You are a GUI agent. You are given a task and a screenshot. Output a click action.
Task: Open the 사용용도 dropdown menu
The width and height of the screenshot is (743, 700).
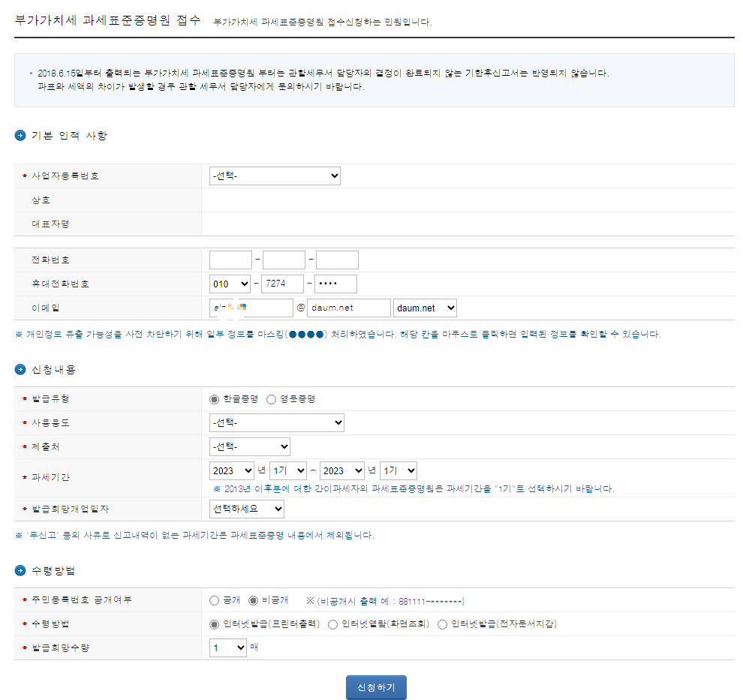tap(277, 422)
